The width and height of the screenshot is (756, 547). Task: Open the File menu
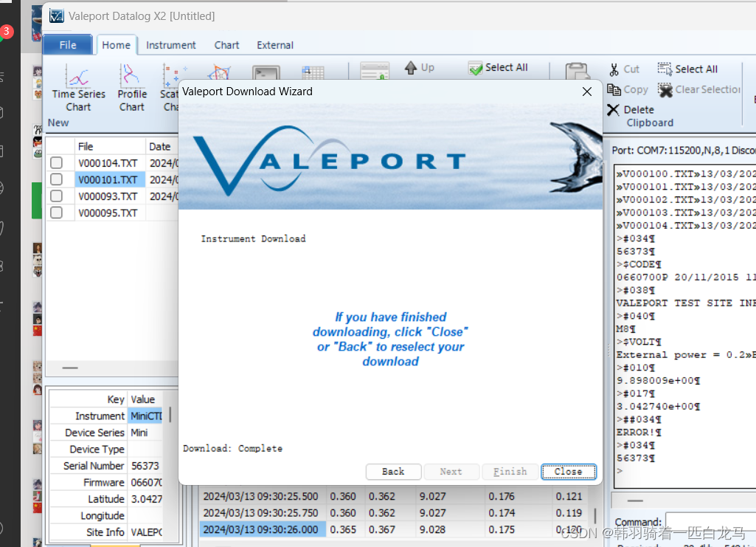68,45
